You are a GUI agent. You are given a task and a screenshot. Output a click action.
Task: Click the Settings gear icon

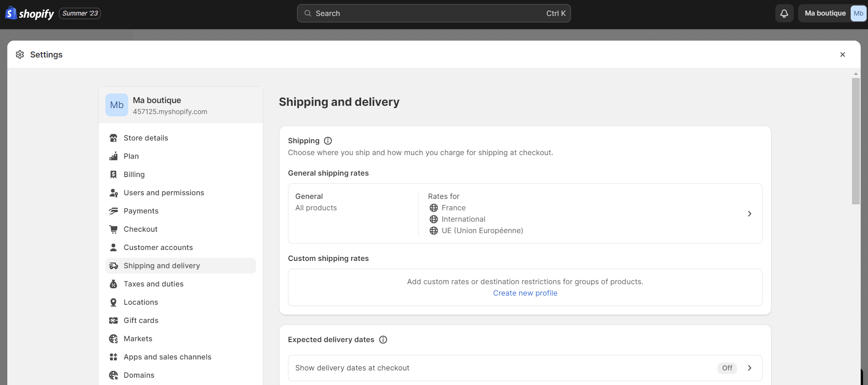(20, 55)
